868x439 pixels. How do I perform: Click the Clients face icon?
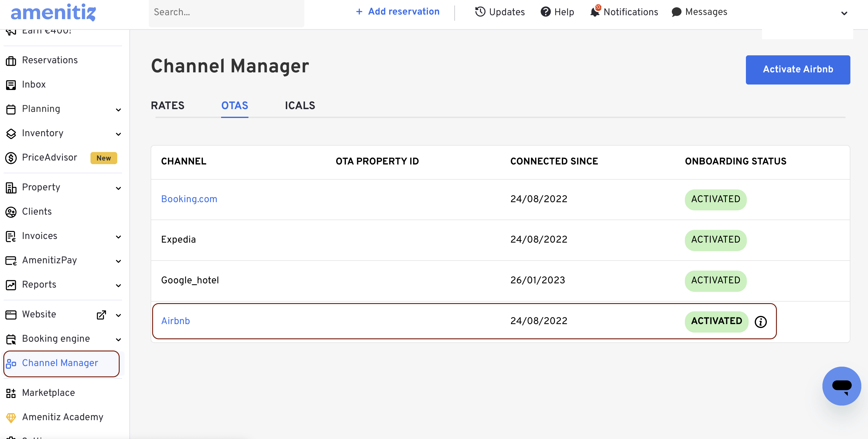pos(11,212)
